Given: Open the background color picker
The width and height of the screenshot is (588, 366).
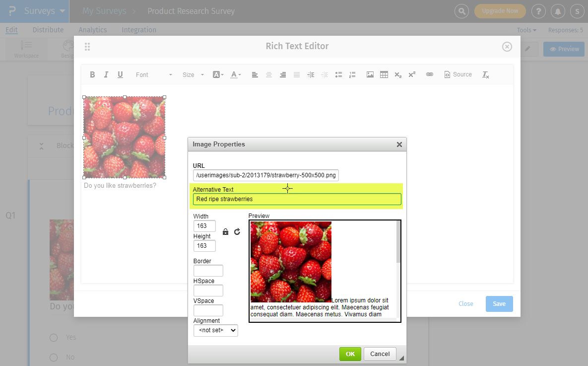Looking at the screenshot, I should click(218, 74).
